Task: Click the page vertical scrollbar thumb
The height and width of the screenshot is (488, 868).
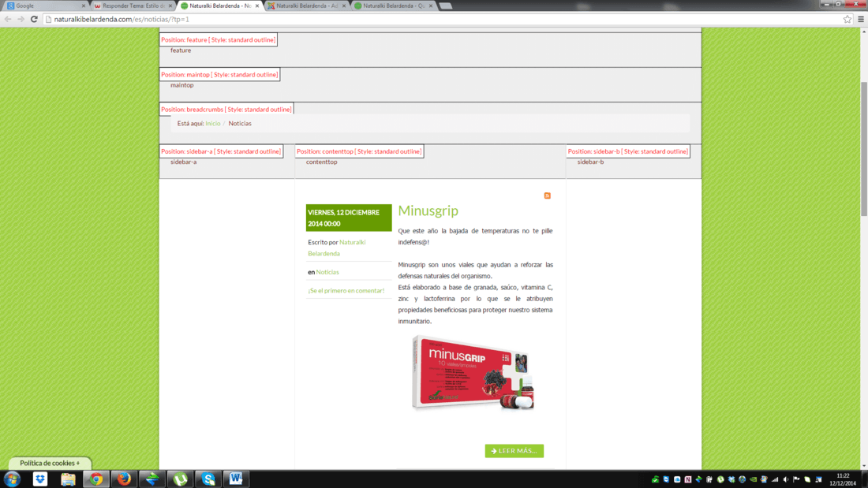Action: [863, 149]
